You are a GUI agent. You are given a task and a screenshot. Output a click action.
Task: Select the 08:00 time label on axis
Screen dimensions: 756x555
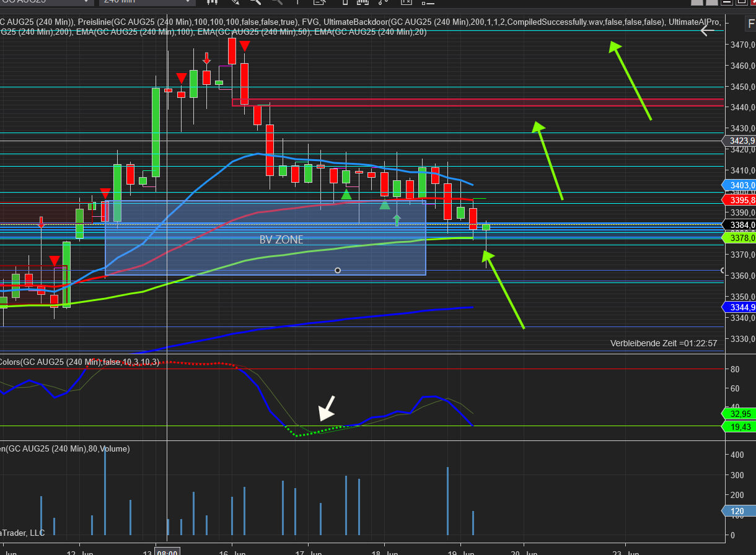[167, 551]
